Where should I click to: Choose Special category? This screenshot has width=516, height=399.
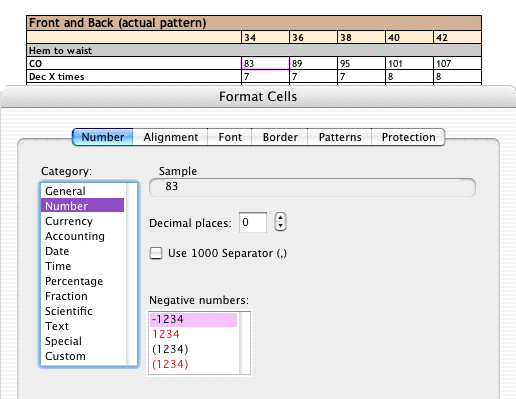[x=82, y=341]
